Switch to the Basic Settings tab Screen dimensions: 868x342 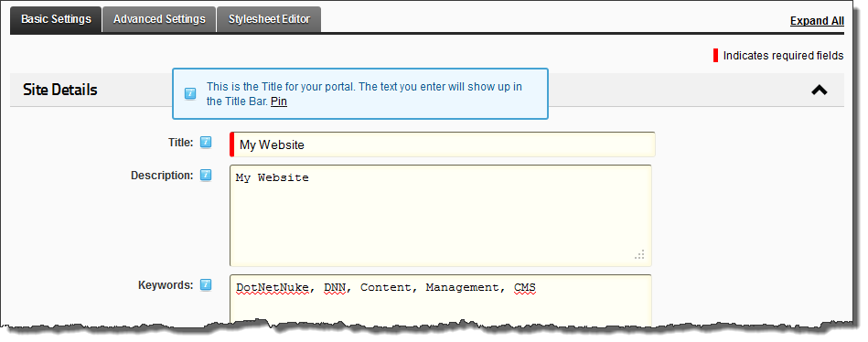(56, 19)
